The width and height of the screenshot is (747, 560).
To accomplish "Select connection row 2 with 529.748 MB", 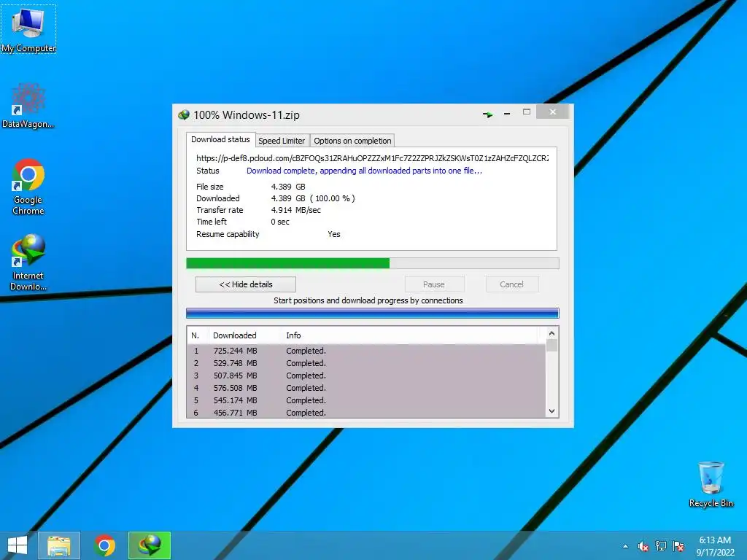I will click(x=366, y=363).
